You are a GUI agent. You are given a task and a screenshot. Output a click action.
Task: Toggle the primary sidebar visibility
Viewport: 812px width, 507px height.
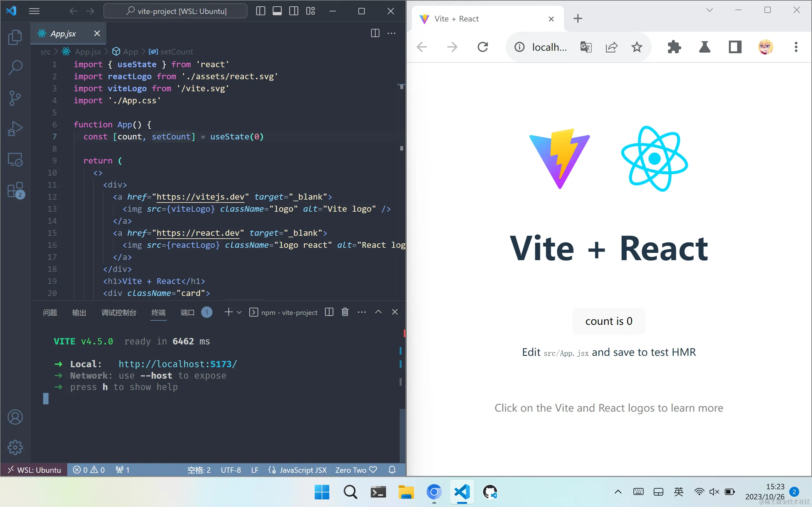point(260,11)
